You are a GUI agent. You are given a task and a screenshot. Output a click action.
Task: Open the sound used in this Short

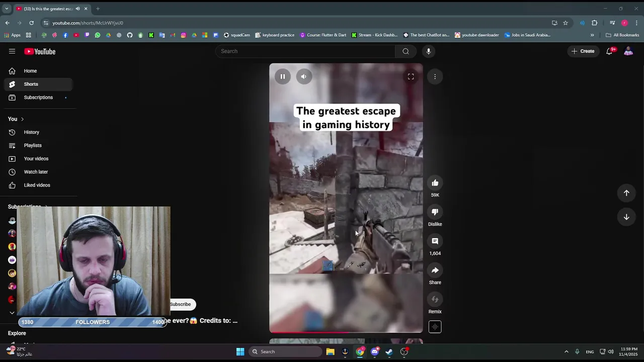[435, 327]
